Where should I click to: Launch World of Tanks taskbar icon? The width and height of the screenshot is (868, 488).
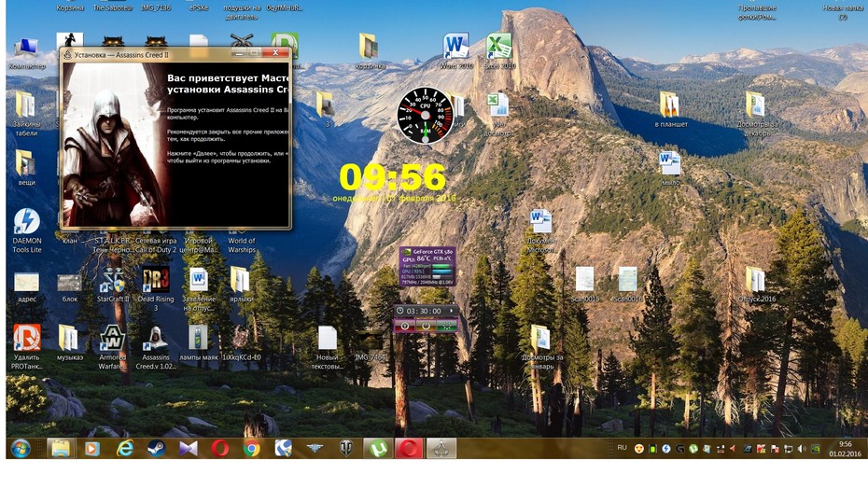tap(346, 448)
